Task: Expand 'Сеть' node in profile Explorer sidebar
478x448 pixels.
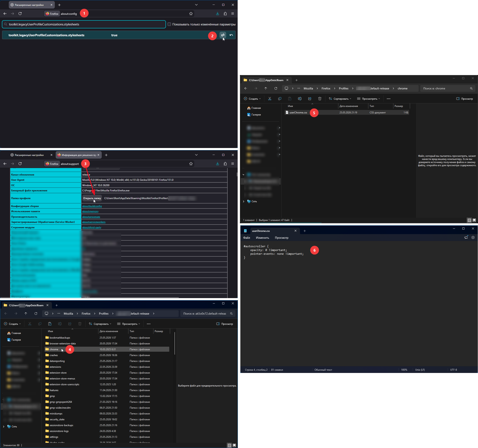Action: click(4, 427)
